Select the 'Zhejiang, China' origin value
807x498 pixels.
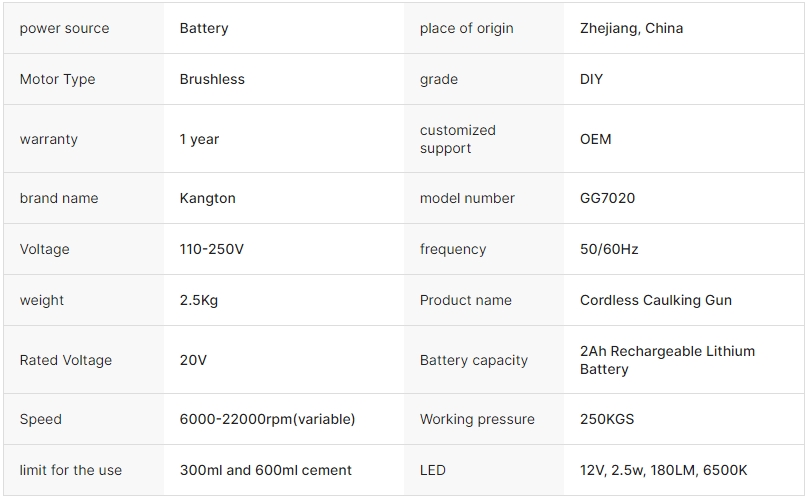tap(631, 28)
